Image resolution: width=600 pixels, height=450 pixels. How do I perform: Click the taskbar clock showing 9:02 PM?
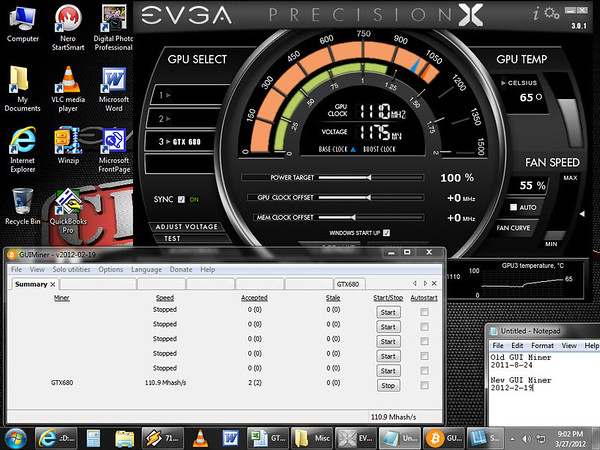pos(570,439)
